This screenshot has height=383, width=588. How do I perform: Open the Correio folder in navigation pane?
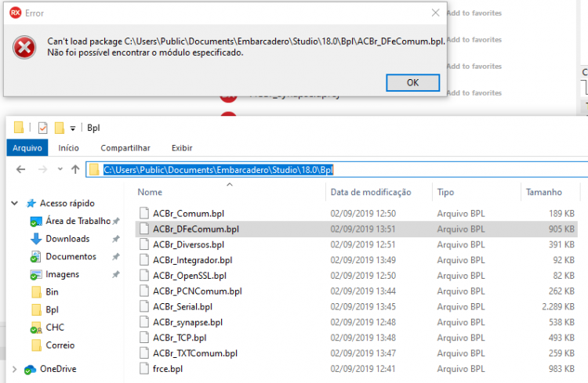[60, 345]
